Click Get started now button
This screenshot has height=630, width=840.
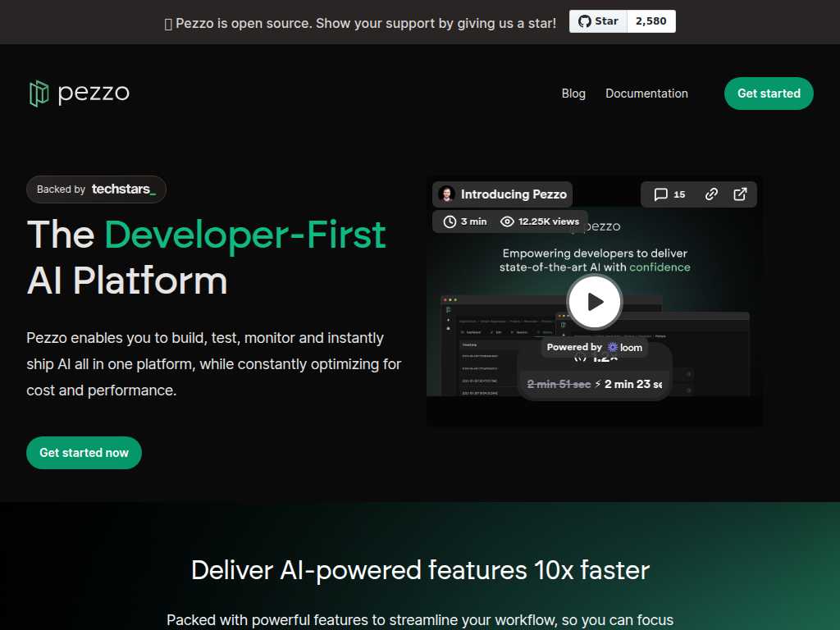click(x=84, y=453)
